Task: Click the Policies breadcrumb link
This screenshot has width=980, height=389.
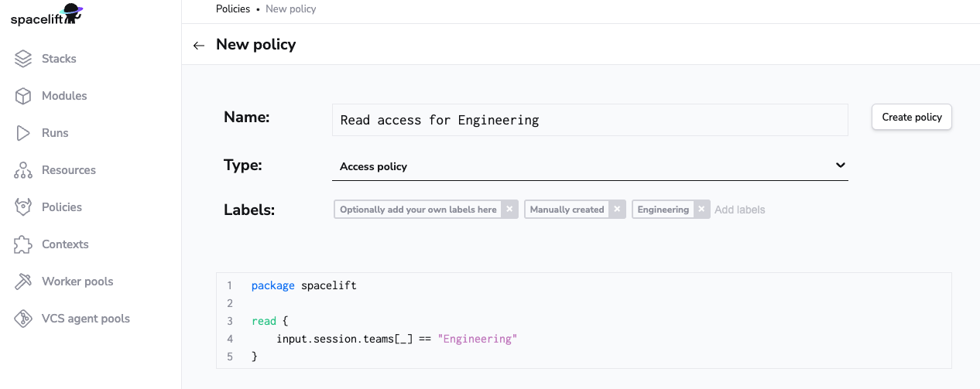Action: pos(232,9)
